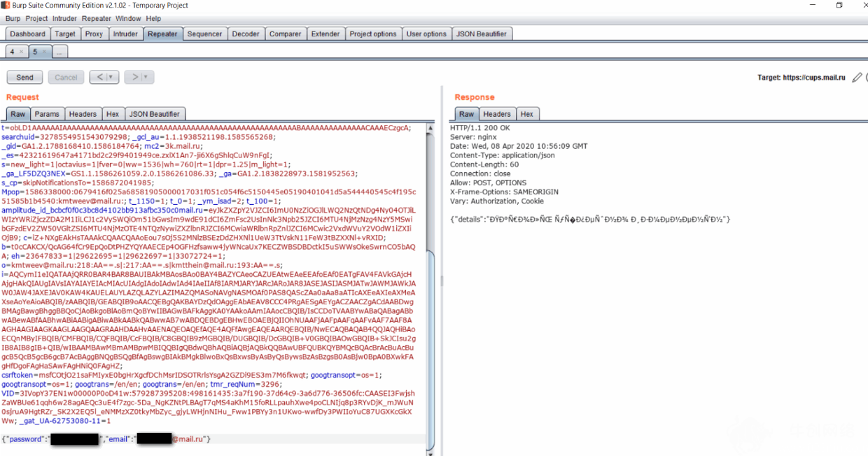Screen dimensions: 868x456
Task: Click the Request panel heading
Action: 22,97
